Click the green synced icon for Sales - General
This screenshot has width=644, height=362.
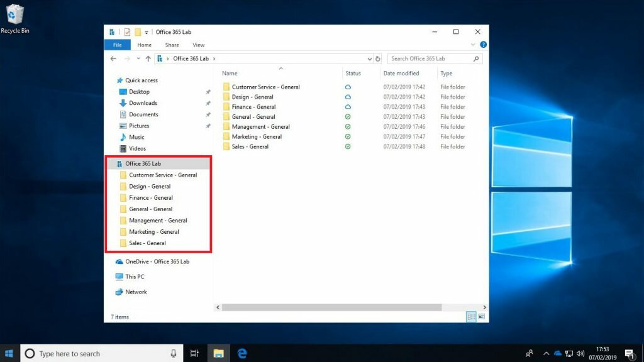[x=348, y=147]
